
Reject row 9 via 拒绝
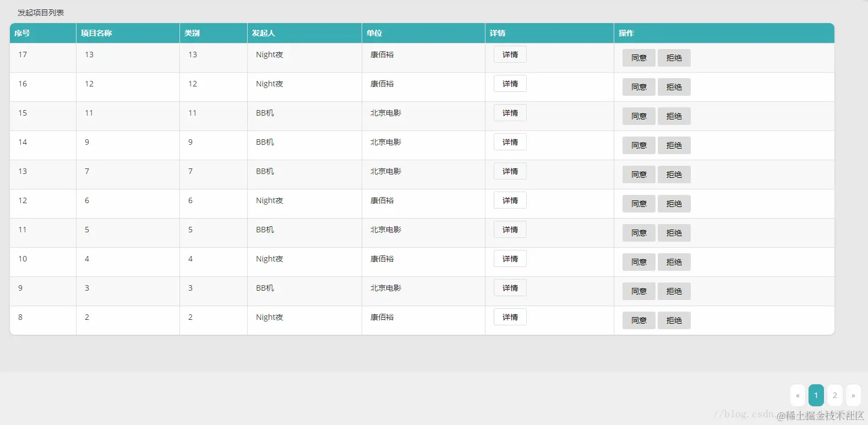tap(674, 291)
